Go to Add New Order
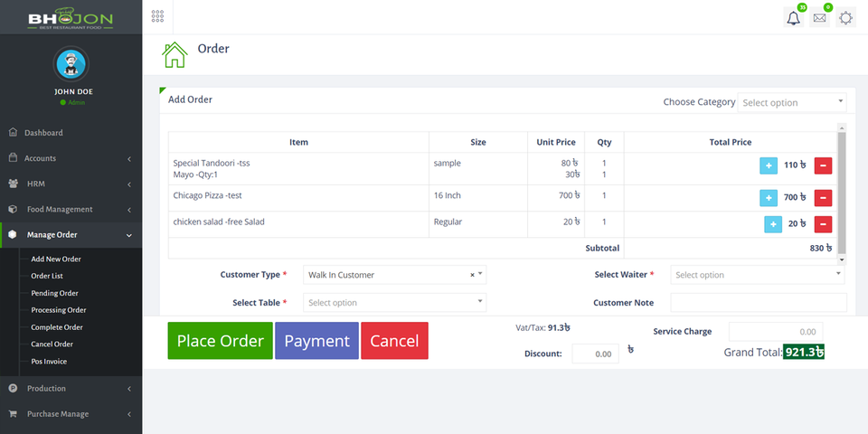 56,259
